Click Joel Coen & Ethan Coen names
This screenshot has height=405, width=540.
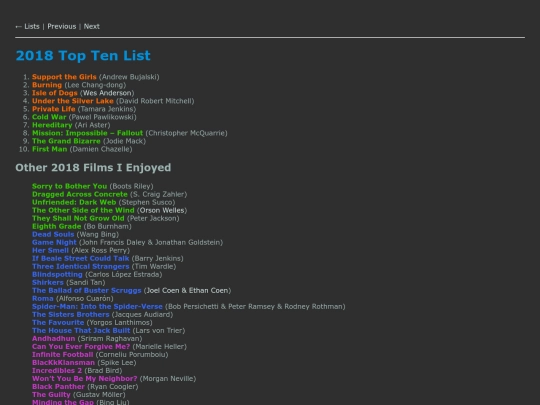tap(187, 290)
